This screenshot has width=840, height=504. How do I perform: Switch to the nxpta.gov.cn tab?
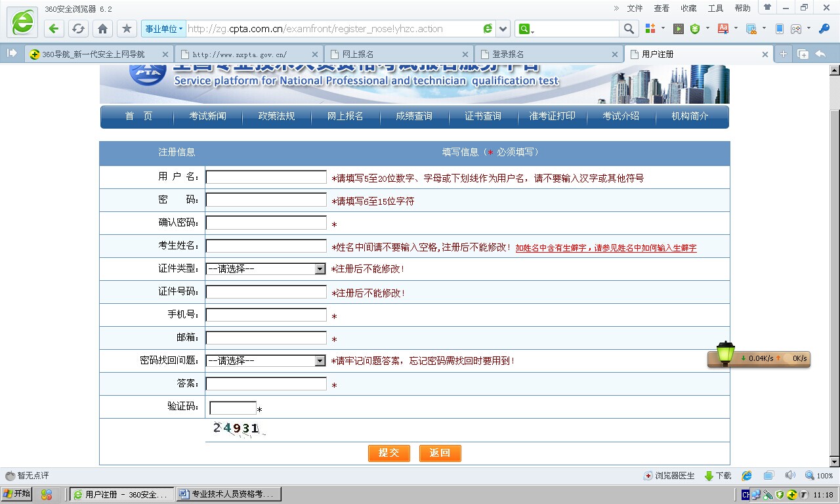[249, 54]
